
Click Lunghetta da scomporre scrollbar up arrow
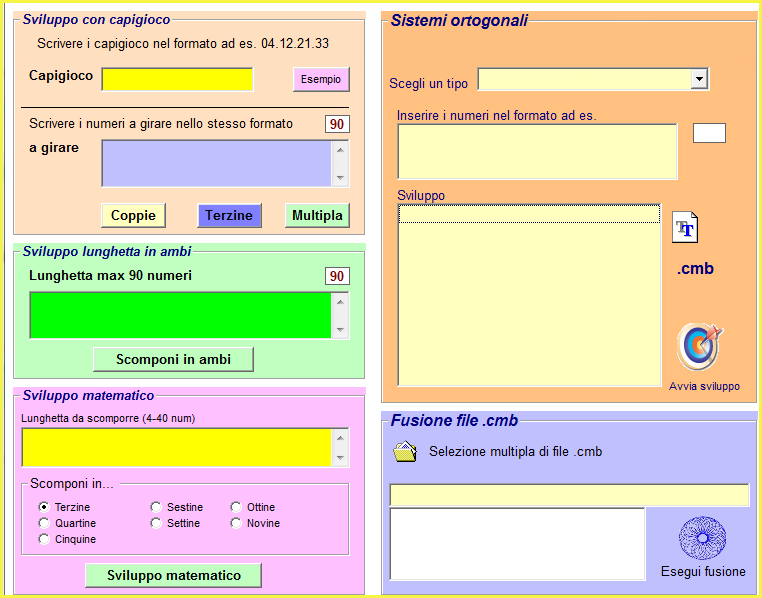tap(340, 437)
